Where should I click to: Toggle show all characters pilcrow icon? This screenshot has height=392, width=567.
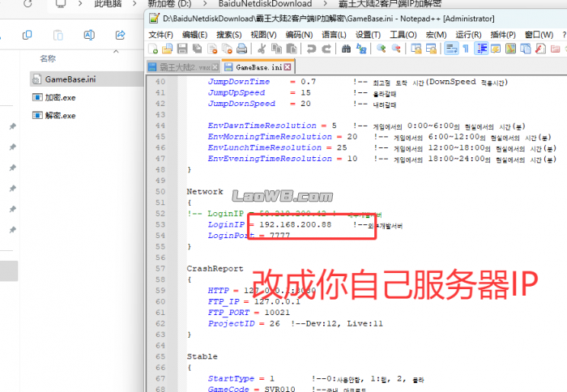(x=466, y=49)
